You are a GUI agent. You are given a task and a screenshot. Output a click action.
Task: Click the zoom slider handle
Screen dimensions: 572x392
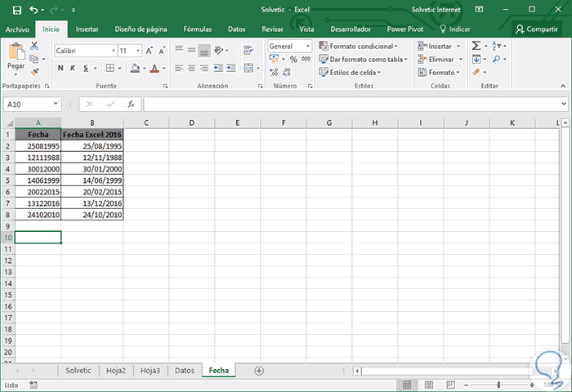pyautogui.click(x=498, y=385)
